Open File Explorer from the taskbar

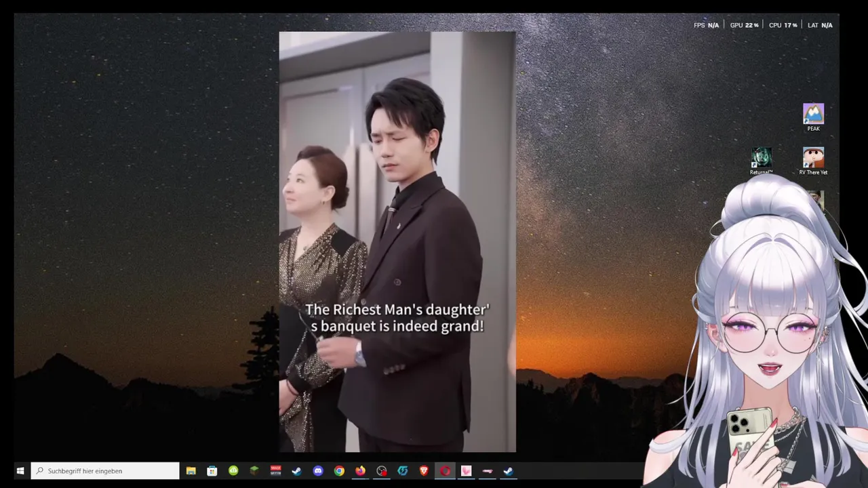(x=191, y=471)
